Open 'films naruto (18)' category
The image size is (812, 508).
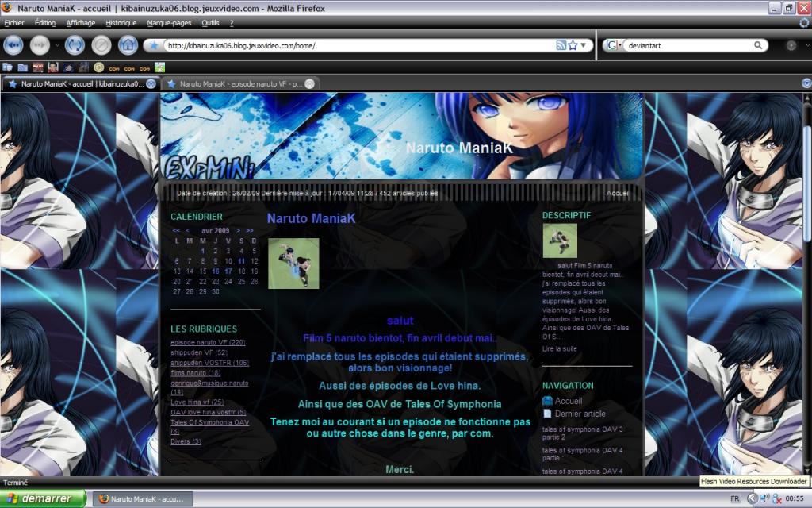click(x=195, y=373)
